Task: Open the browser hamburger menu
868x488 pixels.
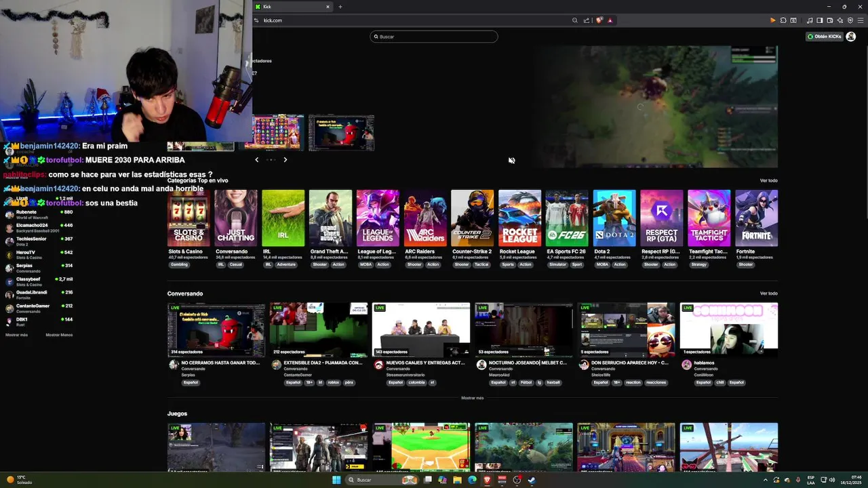Action: [x=860, y=20]
